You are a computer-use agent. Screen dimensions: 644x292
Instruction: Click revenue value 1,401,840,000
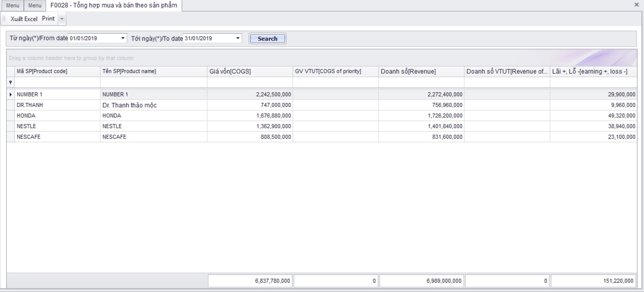pos(445,126)
